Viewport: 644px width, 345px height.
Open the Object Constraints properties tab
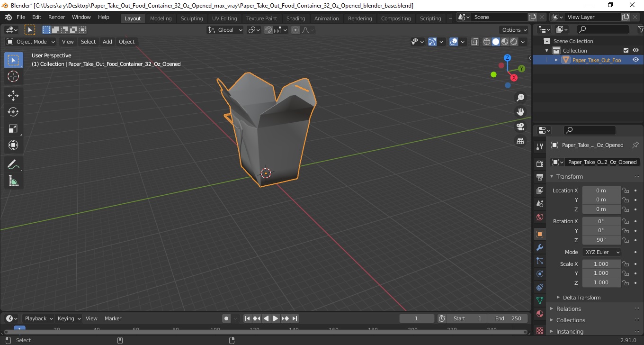(539, 287)
